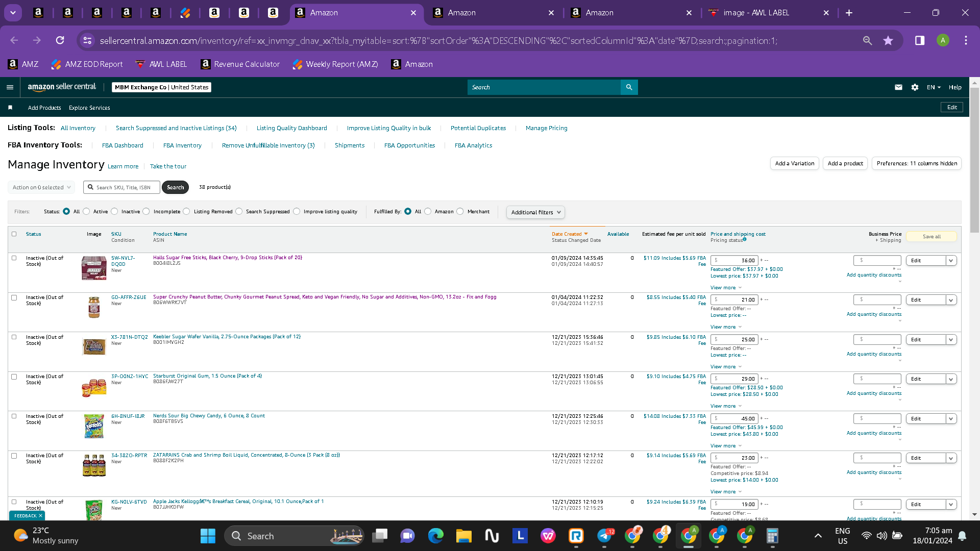Open the messages envelope icon

coord(898,87)
